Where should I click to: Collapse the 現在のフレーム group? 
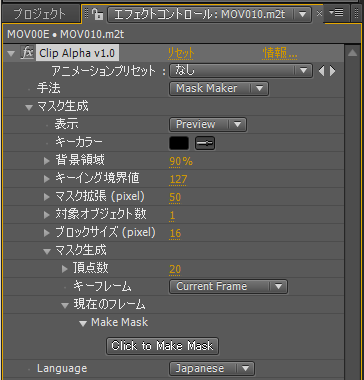(x=65, y=305)
